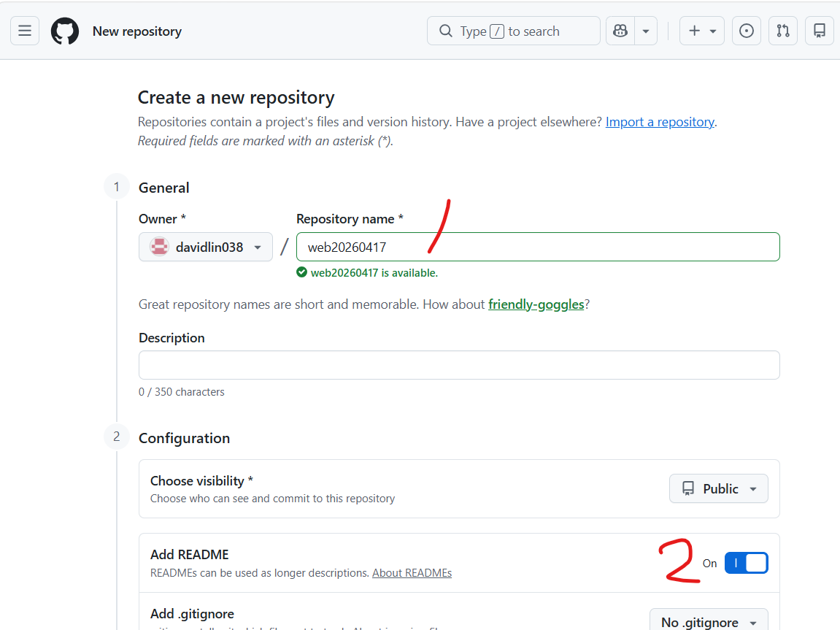Click the magnifier icon in search bar

[446, 31]
